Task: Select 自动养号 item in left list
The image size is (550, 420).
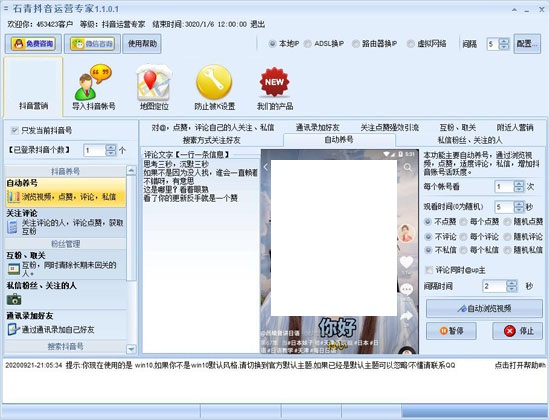Action: (66, 192)
